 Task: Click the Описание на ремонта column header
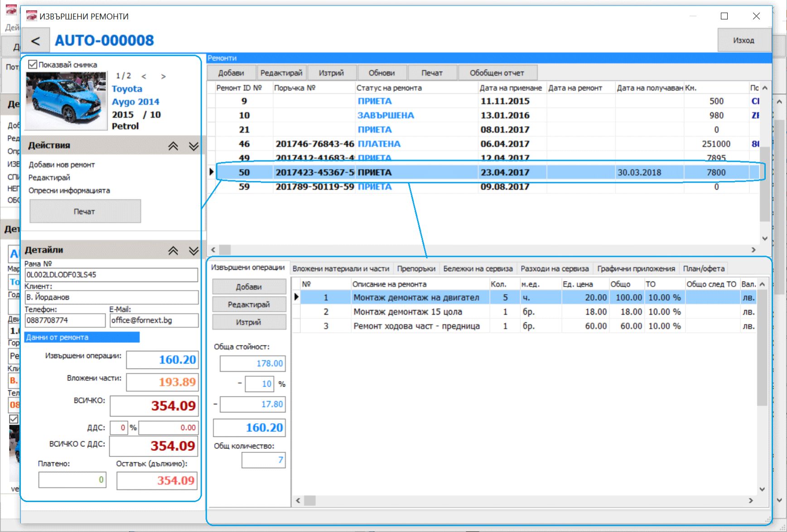[420, 284]
